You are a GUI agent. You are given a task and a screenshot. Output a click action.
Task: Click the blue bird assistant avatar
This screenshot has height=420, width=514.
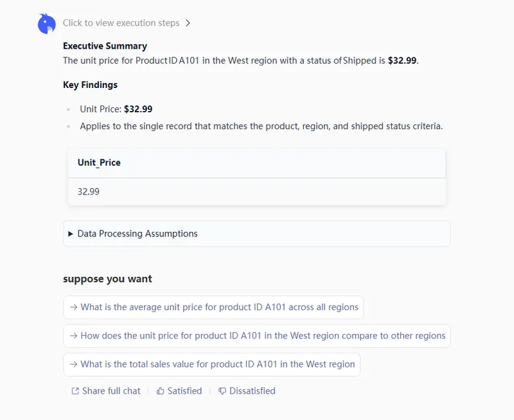point(46,24)
